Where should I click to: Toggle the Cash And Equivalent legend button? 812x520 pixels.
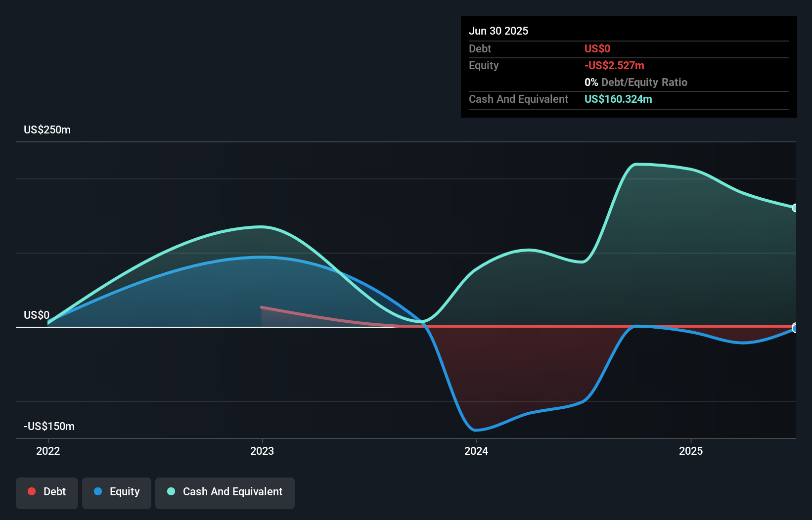pos(225,493)
